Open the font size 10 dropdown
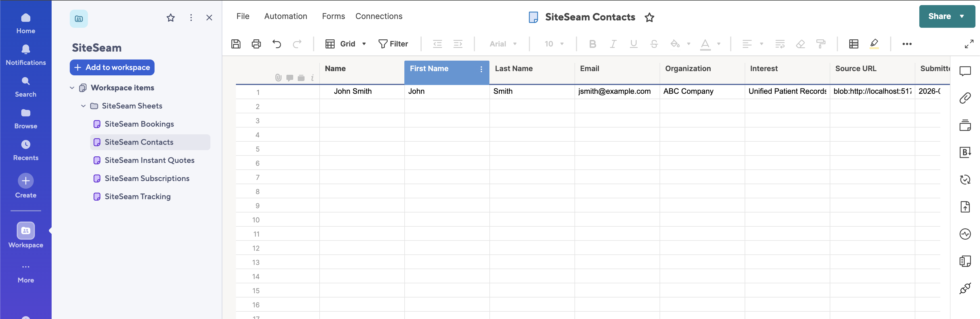The image size is (980, 319). tap(554, 44)
